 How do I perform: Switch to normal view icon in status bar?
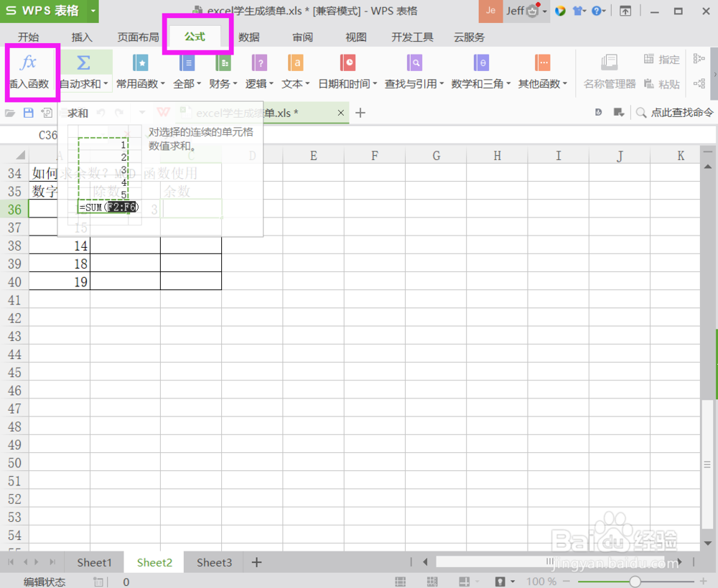400,582
